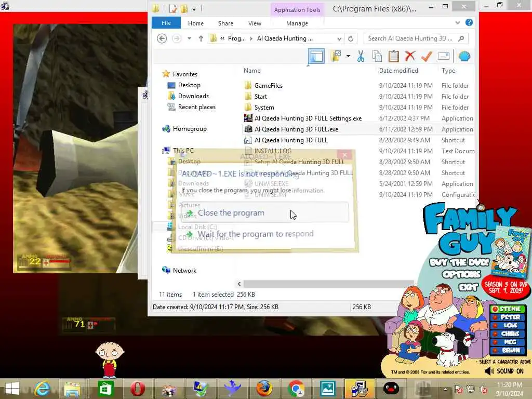This screenshot has height=399, width=532.
Task: Click the properties icon in Explorer title bar
Action: [x=173, y=9]
